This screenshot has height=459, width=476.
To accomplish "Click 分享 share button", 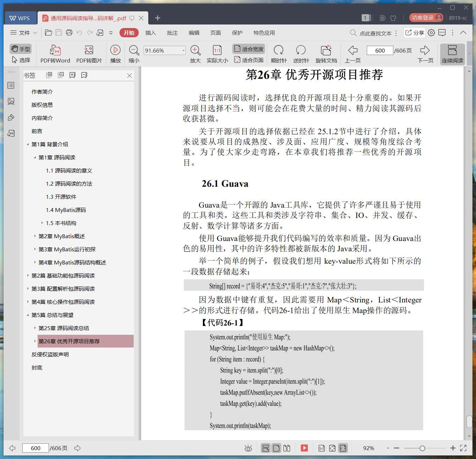I will click(x=415, y=33).
